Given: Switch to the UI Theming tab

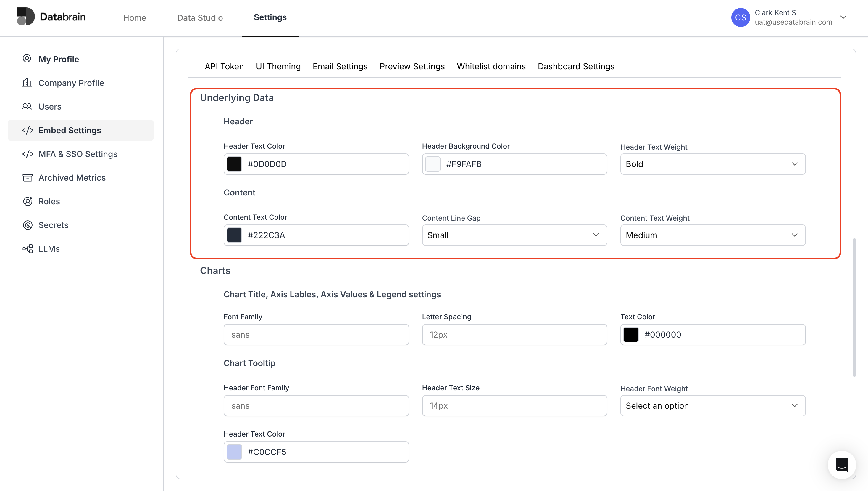Looking at the screenshot, I should (278, 66).
